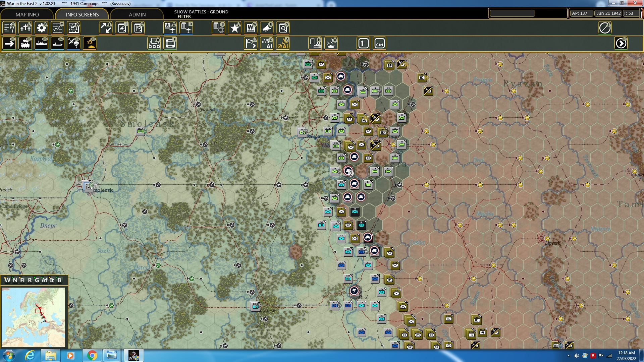The width and height of the screenshot is (644, 362).
Task: Select the Fi nation filter on minimap
Action: [22, 280]
